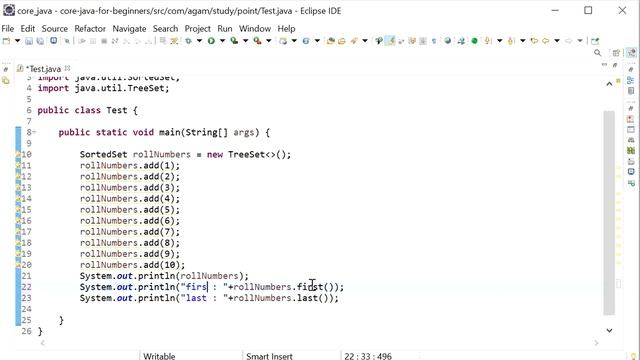Click the New Java Class icon

click(306, 41)
